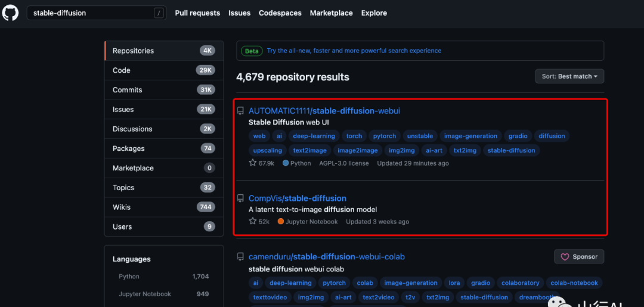The width and height of the screenshot is (644, 307).
Task: Focus the stable-diffusion search field
Action: point(97,13)
